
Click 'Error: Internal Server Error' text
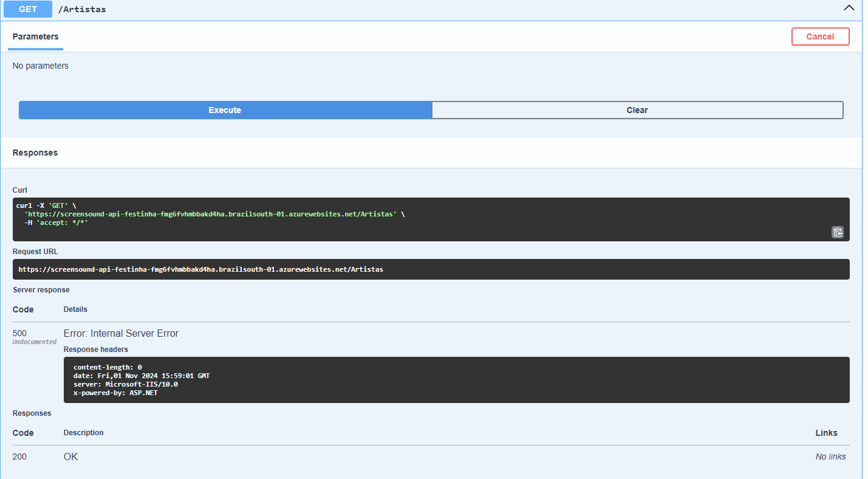[x=121, y=333]
